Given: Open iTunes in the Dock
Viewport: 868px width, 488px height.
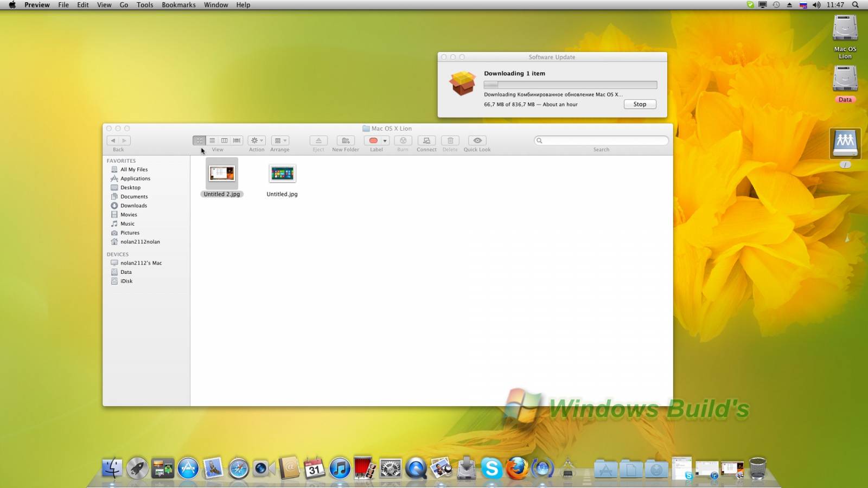Looking at the screenshot, I should (x=340, y=468).
